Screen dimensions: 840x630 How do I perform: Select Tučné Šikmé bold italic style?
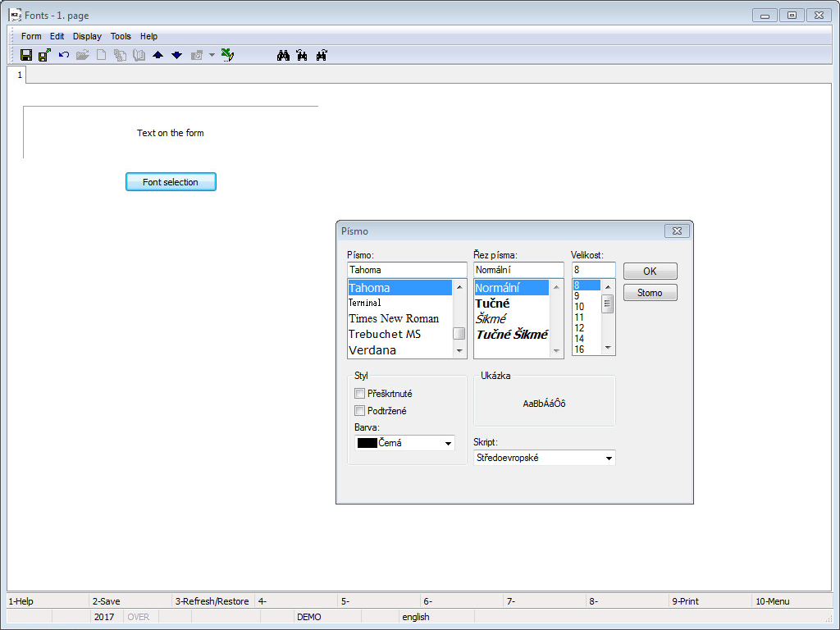pos(512,335)
